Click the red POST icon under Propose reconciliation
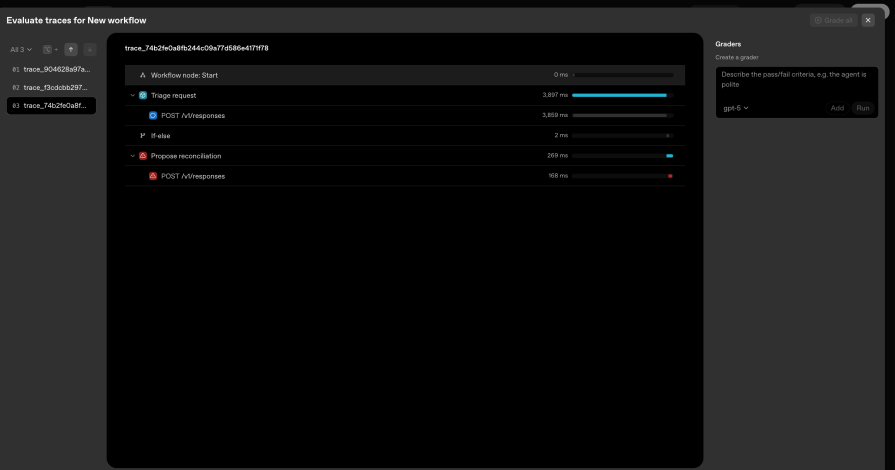This screenshot has width=895, height=470. tap(153, 176)
